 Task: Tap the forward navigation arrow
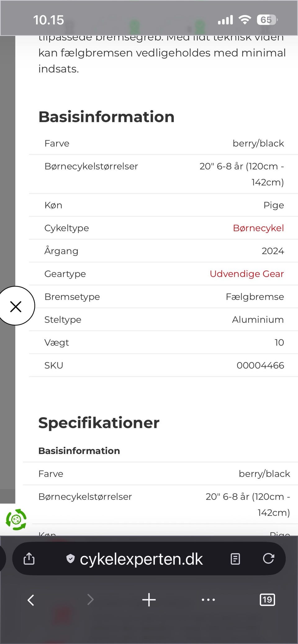pyautogui.click(x=89, y=600)
